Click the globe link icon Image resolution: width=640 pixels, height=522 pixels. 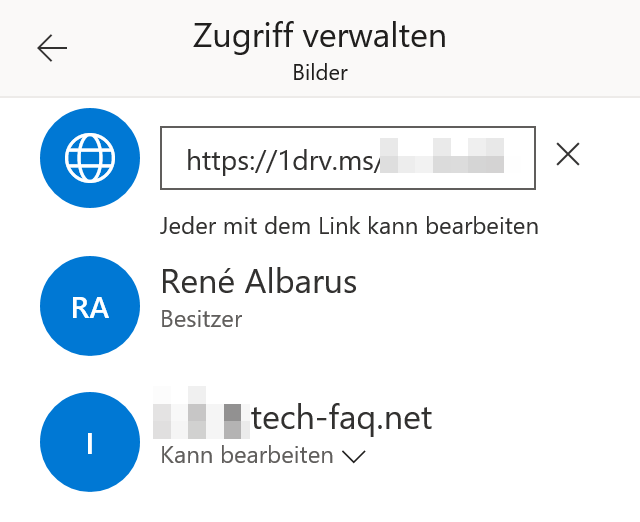(90, 158)
